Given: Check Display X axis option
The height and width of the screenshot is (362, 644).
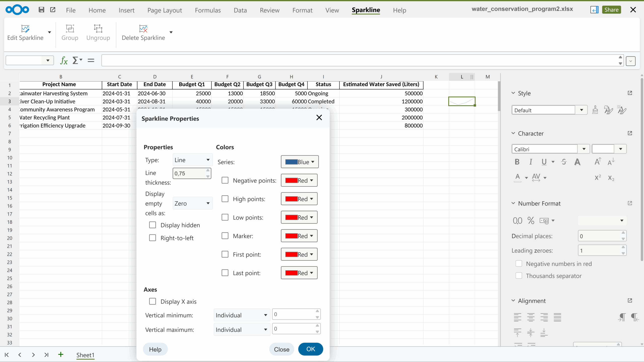Looking at the screenshot, I should coord(152,301).
